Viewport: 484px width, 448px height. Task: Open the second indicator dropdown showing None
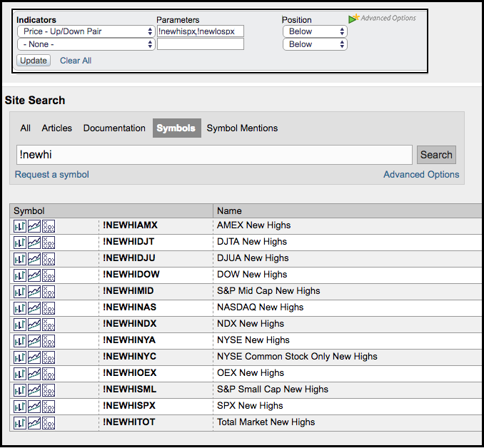point(85,44)
